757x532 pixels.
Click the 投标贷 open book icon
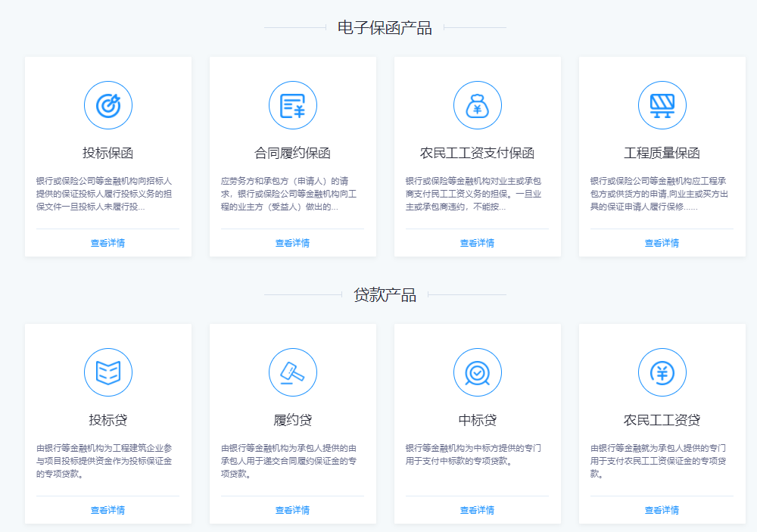(x=108, y=372)
